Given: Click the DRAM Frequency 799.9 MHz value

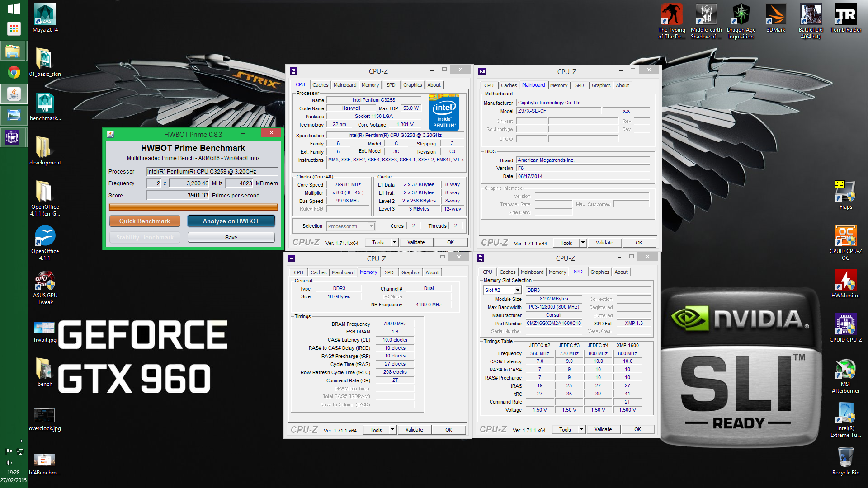Looking at the screenshot, I should point(395,324).
